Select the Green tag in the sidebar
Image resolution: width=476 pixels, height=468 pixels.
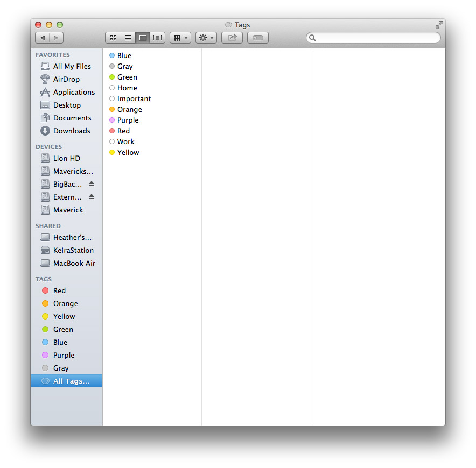[66, 329]
